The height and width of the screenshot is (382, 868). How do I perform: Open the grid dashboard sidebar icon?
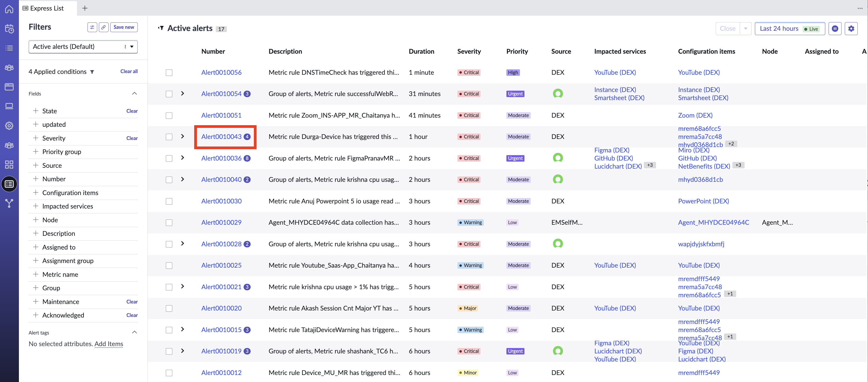(9, 165)
